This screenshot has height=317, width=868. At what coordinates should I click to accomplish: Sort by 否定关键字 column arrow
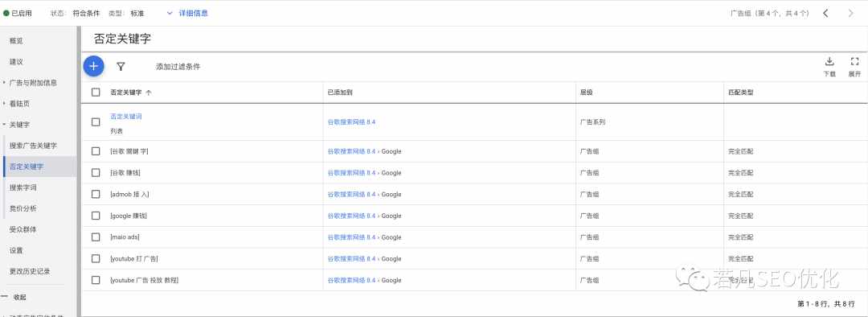(x=149, y=93)
